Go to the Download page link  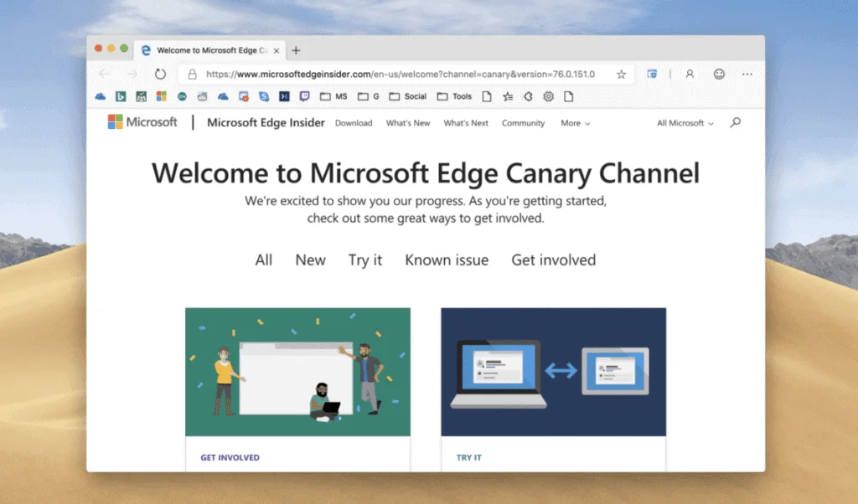354,123
